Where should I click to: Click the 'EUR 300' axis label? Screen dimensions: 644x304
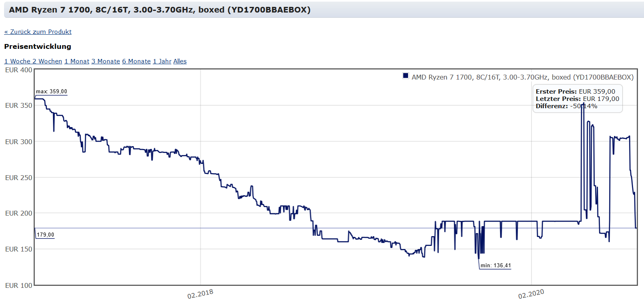coord(19,142)
